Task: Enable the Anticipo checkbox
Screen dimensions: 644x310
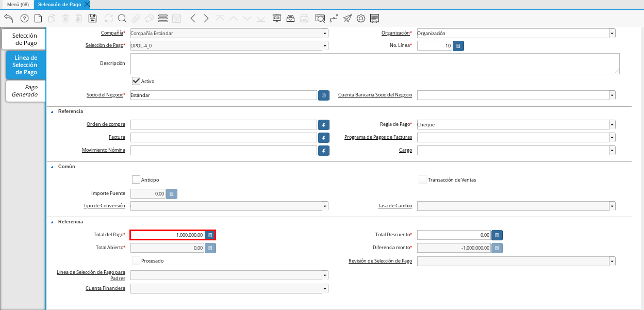Action: tap(136, 180)
